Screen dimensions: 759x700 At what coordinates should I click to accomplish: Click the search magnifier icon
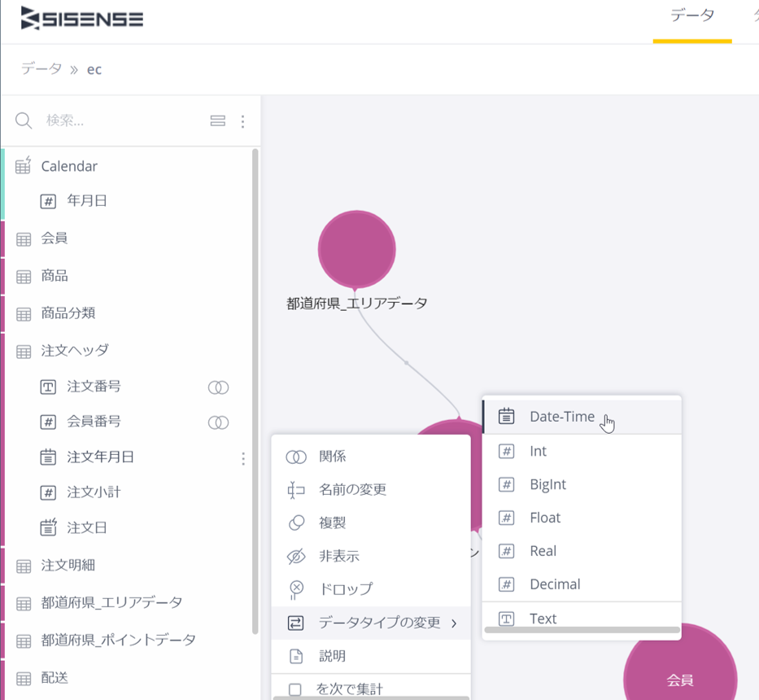[x=24, y=120]
